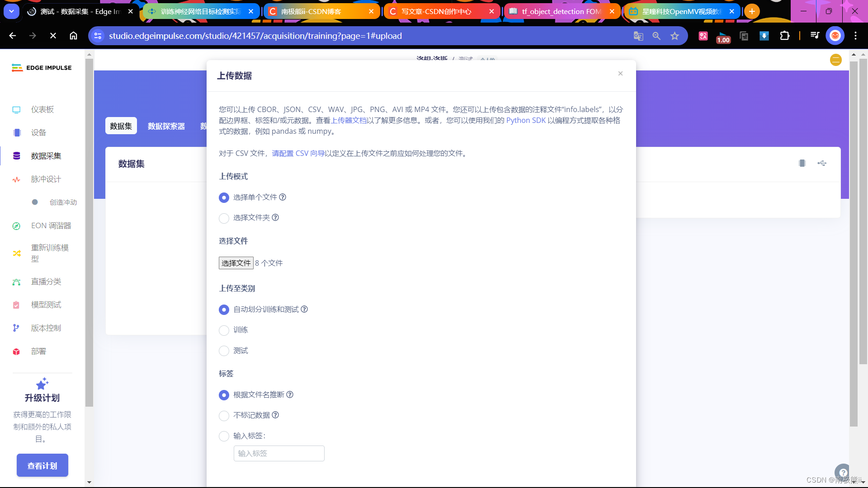Select the 不标记数据 label option
The height and width of the screenshot is (488, 868).
(x=224, y=416)
